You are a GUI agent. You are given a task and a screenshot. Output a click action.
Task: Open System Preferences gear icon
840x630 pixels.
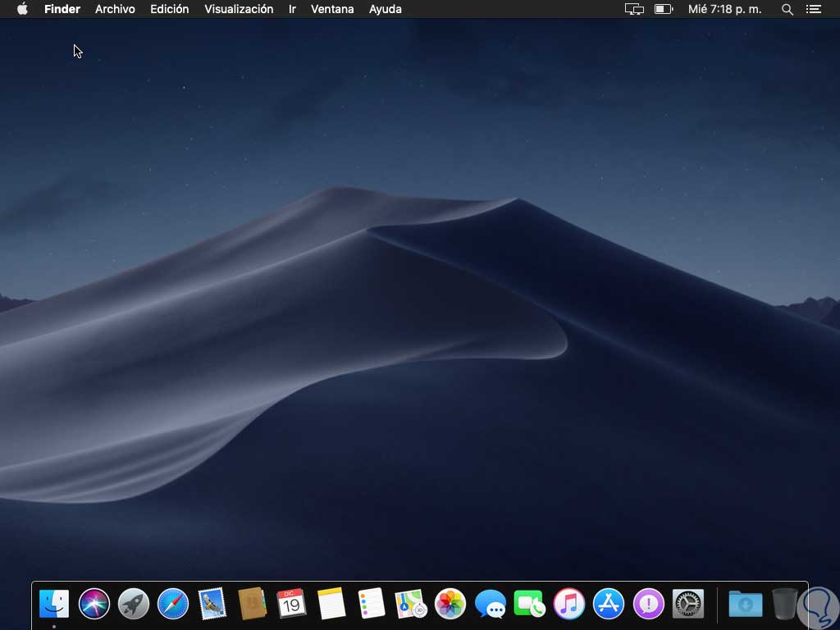point(688,605)
